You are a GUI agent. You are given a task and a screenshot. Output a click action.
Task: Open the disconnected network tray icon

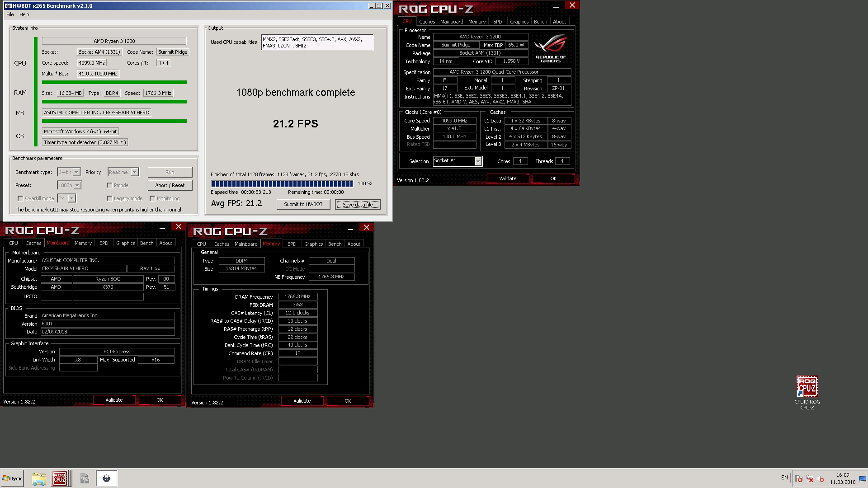point(810,479)
